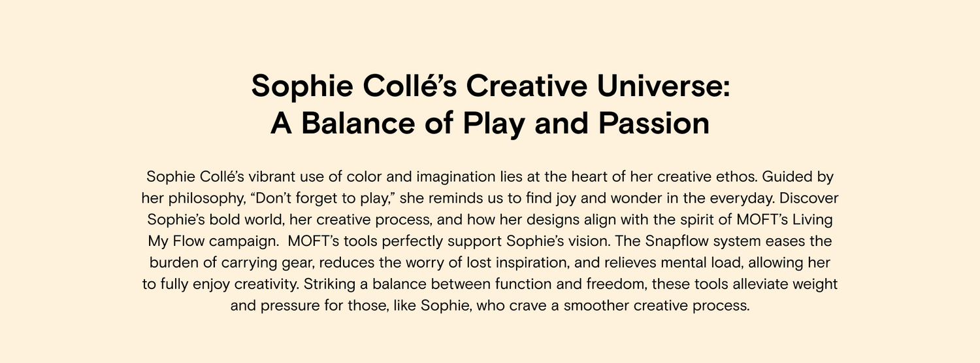Click the word "Discover" ending the second line

[x=809, y=198]
